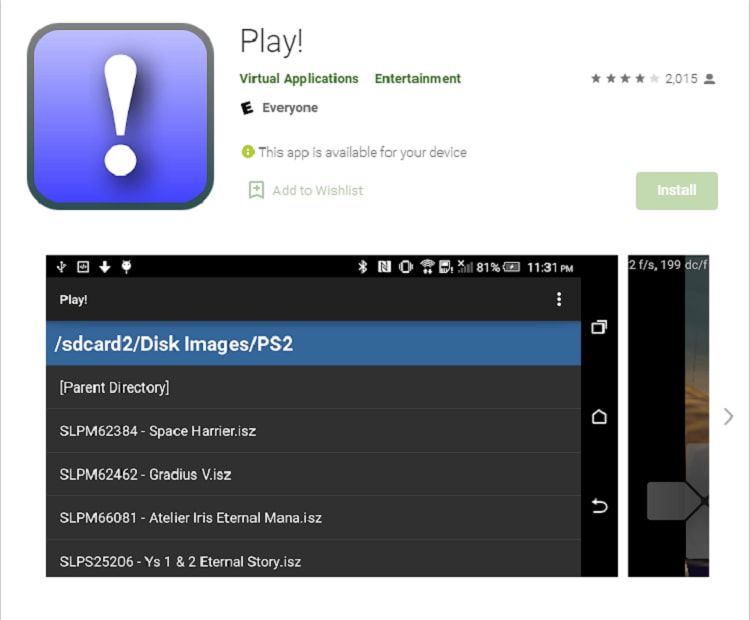Open the Entertainment category link

418,78
